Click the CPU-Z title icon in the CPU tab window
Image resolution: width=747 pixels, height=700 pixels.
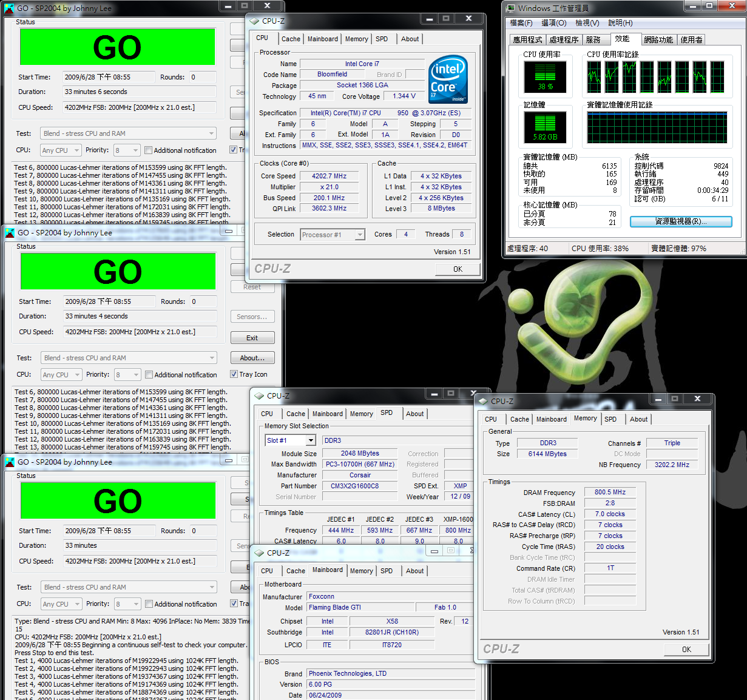click(255, 21)
